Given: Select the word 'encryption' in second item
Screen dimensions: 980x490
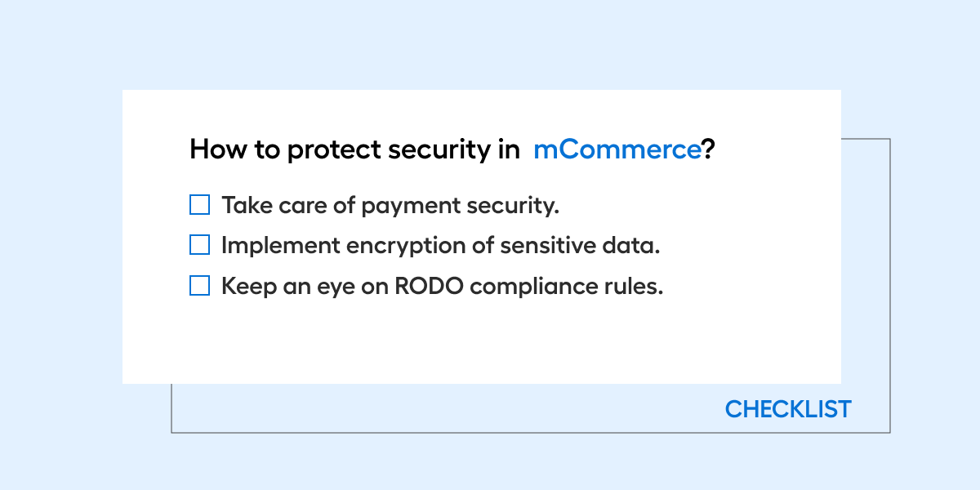Looking at the screenshot, I should point(399,247).
